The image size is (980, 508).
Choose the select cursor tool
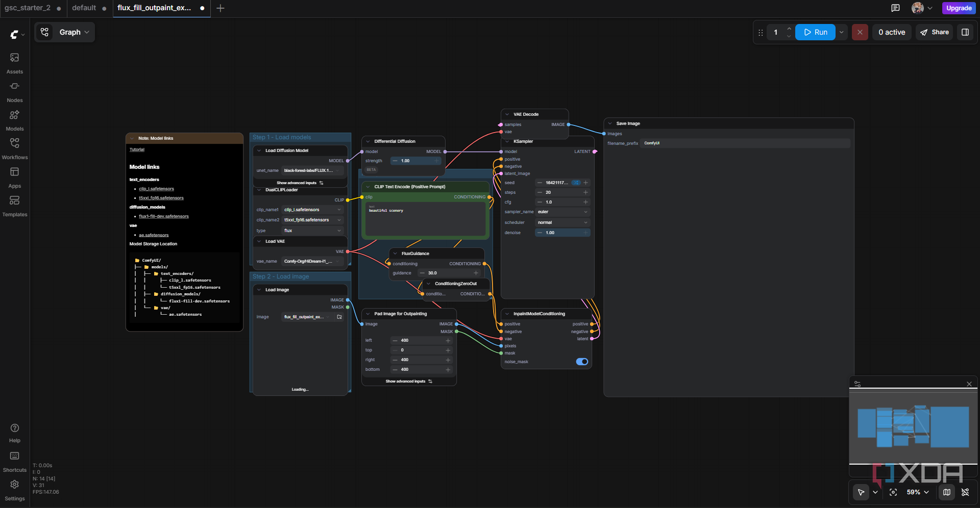pyautogui.click(x=861, y=492)
